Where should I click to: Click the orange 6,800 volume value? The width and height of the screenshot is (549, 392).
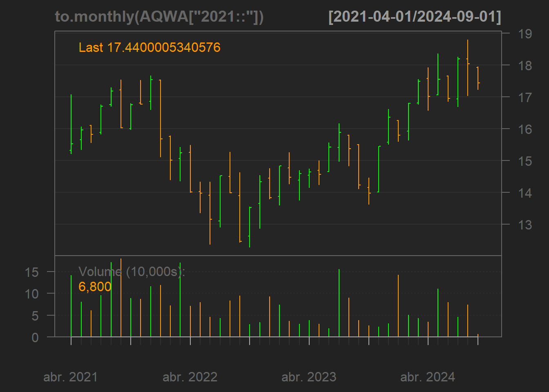coord(95,287)
